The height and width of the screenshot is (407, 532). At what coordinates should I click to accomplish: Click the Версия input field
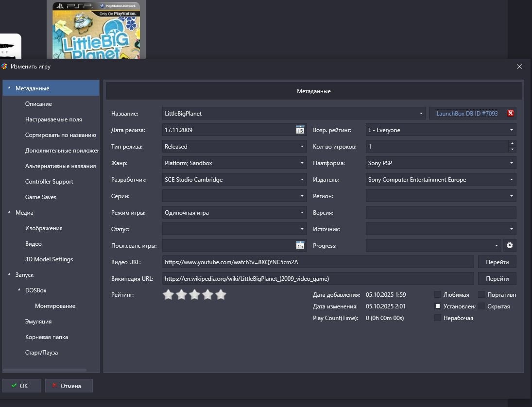(x=441, y=213)
